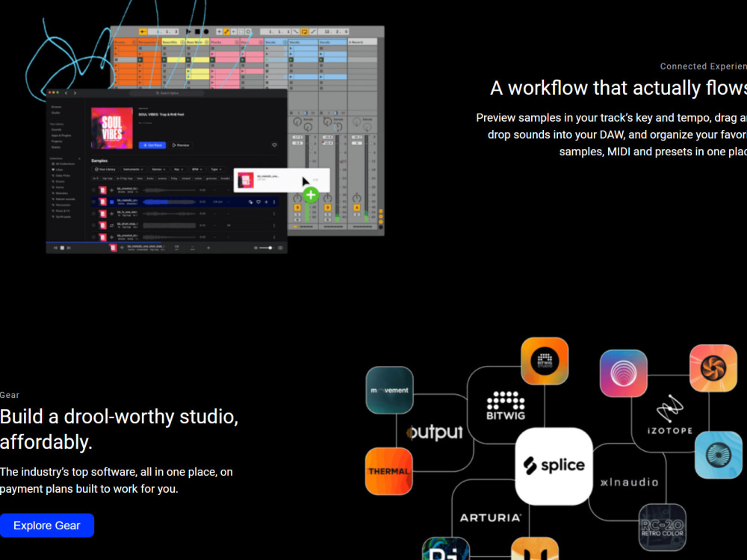Viewport: 747px width, 560px height.
Task: Open the BPM filter dropdown
Action: tap(196, 169)
